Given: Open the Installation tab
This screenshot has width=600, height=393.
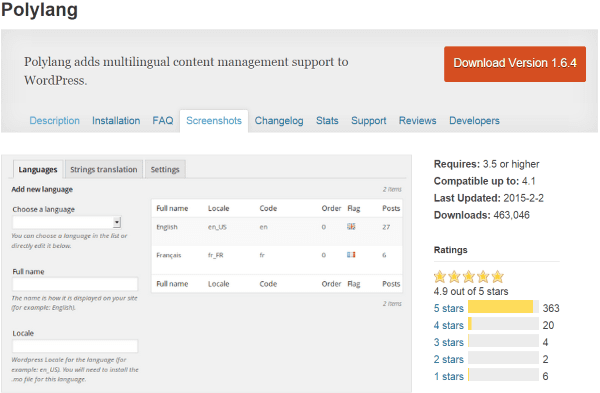Looking at the screenshot, I should 116,121.
